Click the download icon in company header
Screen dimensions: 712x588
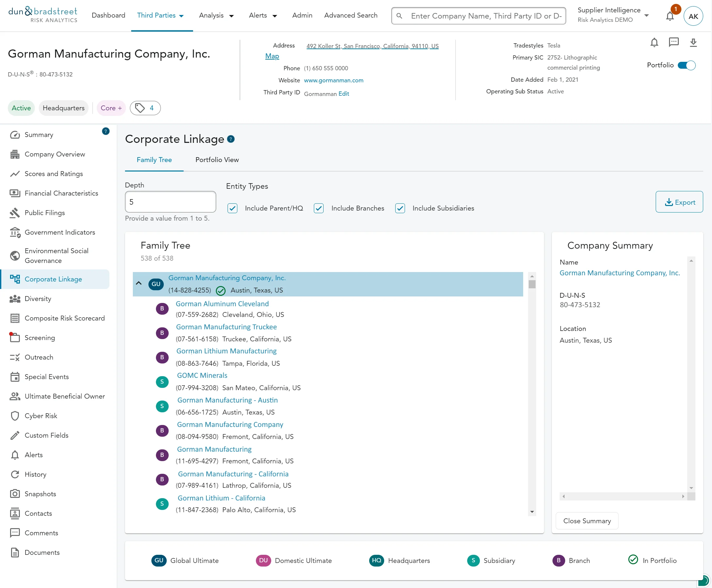tap(693, 42)
